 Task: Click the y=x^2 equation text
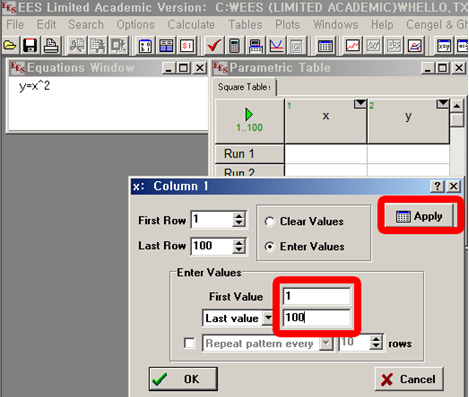(34, 86)
